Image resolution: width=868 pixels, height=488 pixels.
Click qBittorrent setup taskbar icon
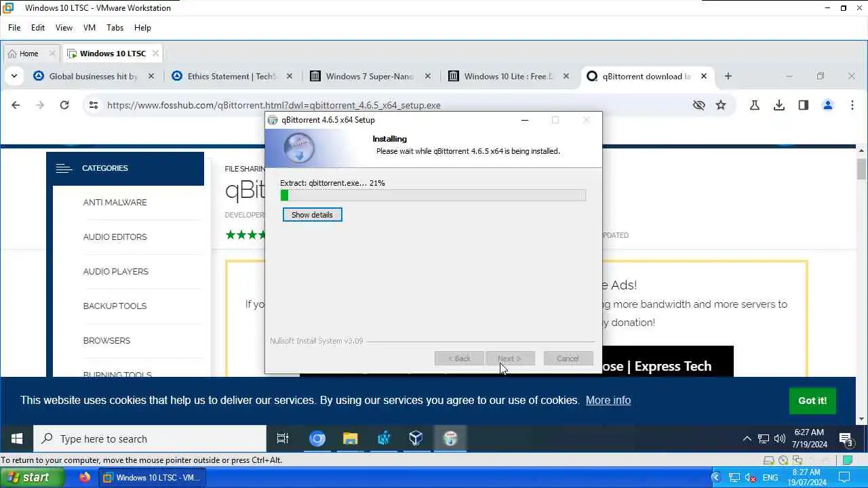click(450, 439)
